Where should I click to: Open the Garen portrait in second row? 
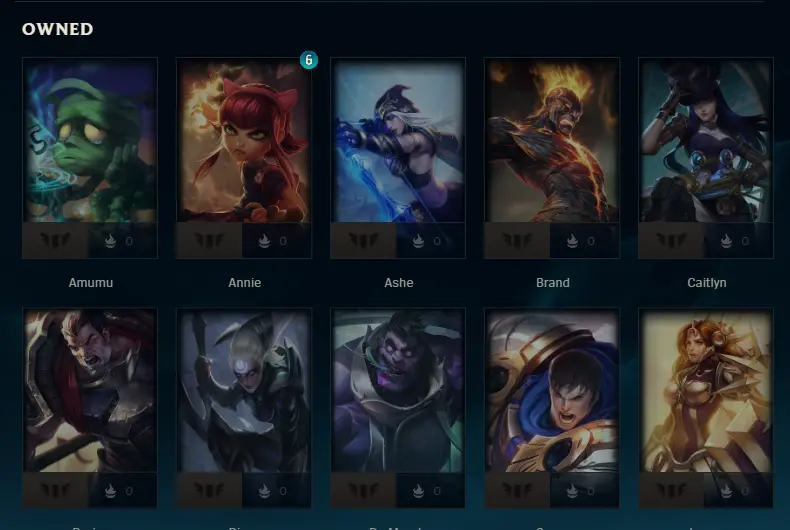[552, 390]
